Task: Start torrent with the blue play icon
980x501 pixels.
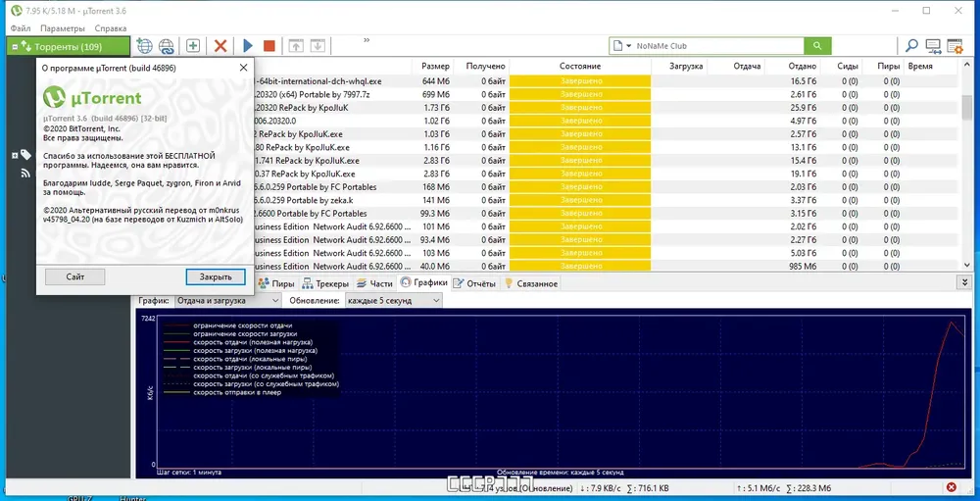Action: click(x=248, y=46)
